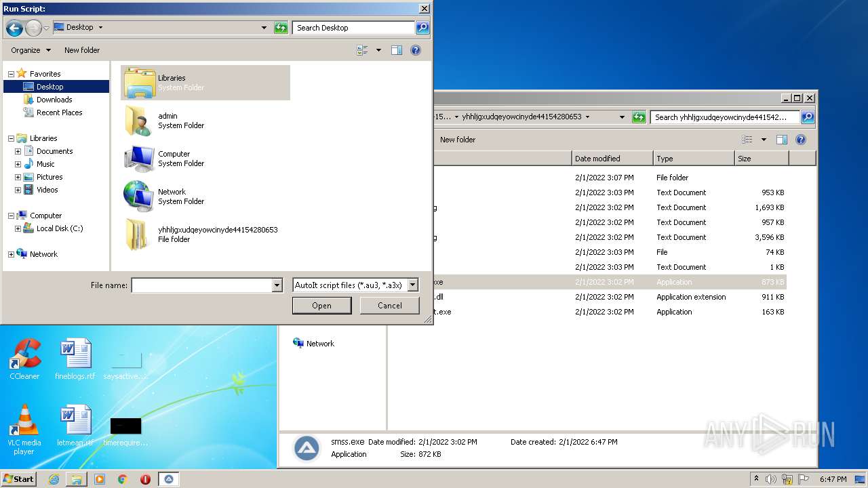Click in File name input field
This screenshot has height=488, width=868.
coord(201,285)
